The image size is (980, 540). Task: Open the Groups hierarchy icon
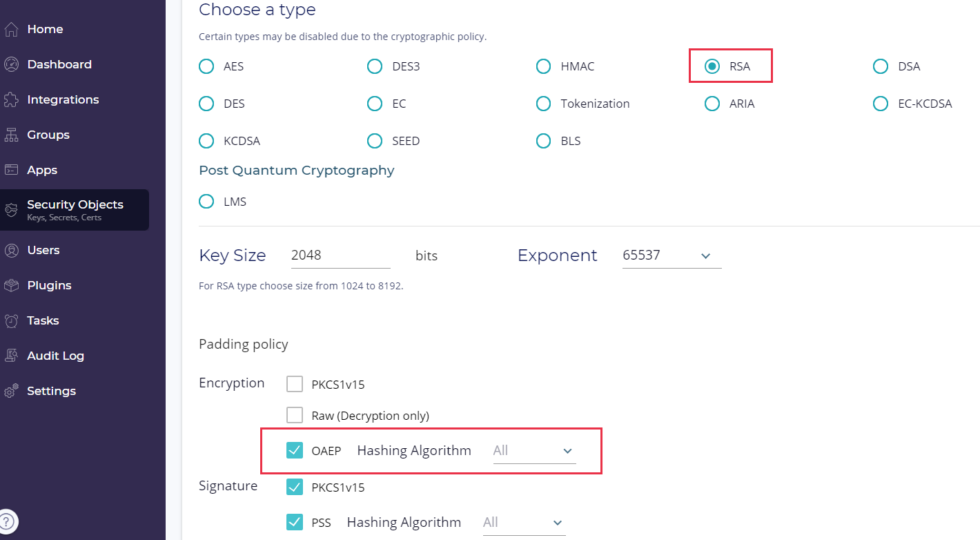click(11, 135)
